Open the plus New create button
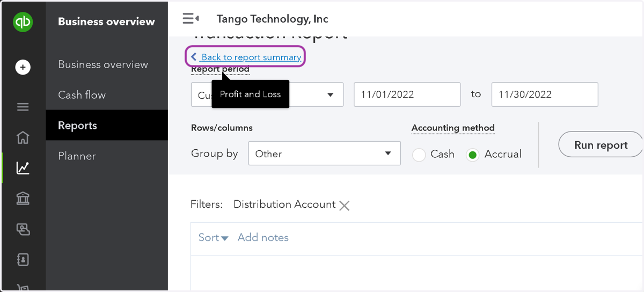The height and width of the screenshot is (292, 644). (x=23, y=67)
